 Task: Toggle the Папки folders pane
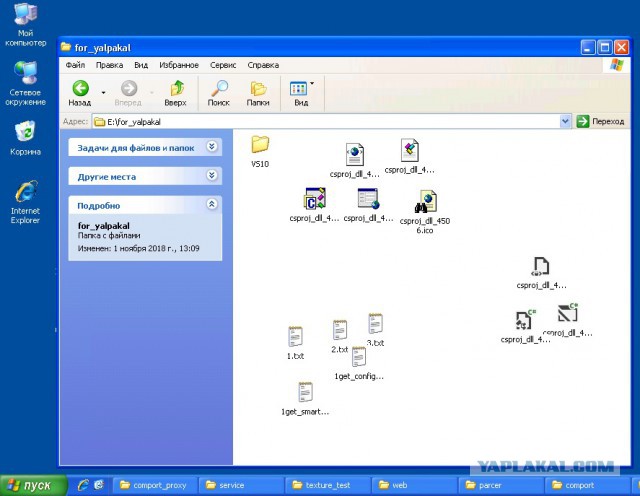[x=258, y=93]
